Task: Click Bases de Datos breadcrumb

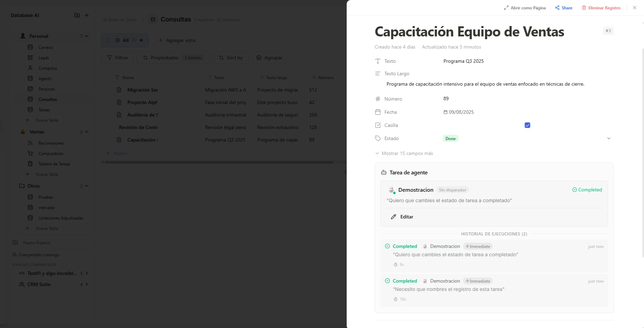Action: (x=120, y=20)
